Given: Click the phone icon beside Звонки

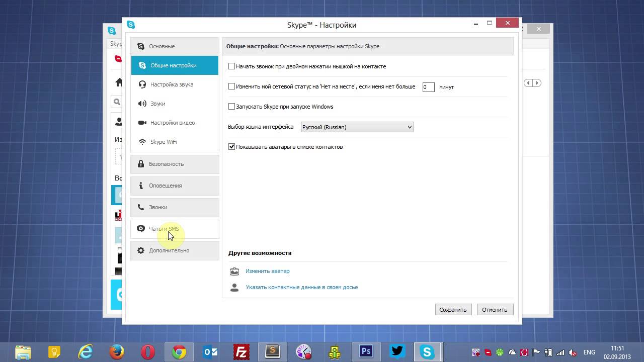Looking at the screenshot, I should [141, 207].
